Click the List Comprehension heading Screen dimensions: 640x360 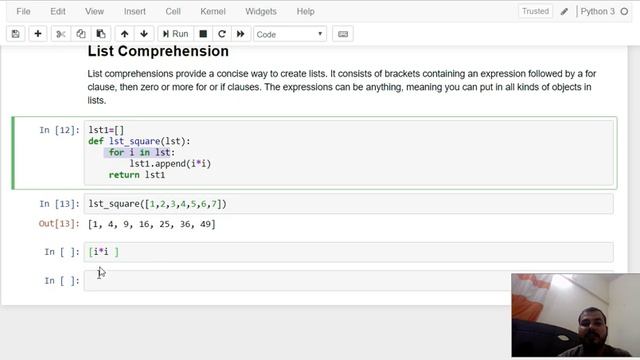pos(158,51)
